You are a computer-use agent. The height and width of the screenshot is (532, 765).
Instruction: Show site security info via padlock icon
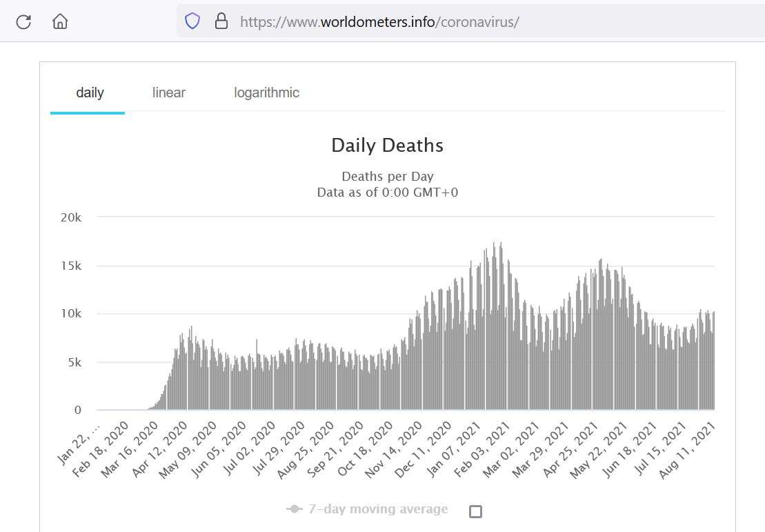221,21
